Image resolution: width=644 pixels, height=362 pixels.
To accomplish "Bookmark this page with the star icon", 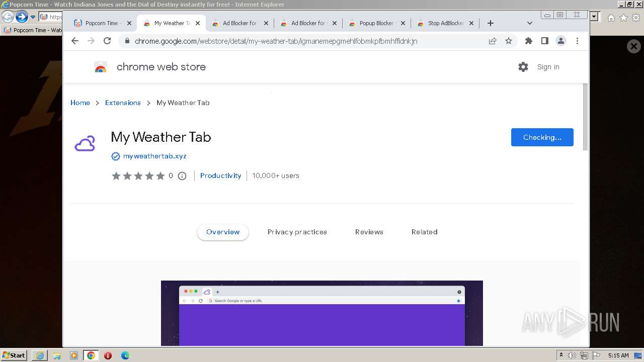I will pos(509,41).
